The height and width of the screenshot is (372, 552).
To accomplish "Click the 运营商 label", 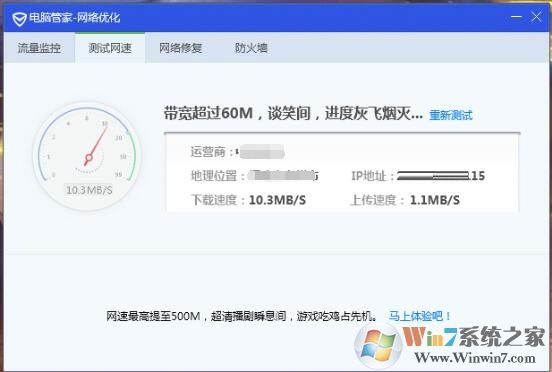I will click(212, 152).
